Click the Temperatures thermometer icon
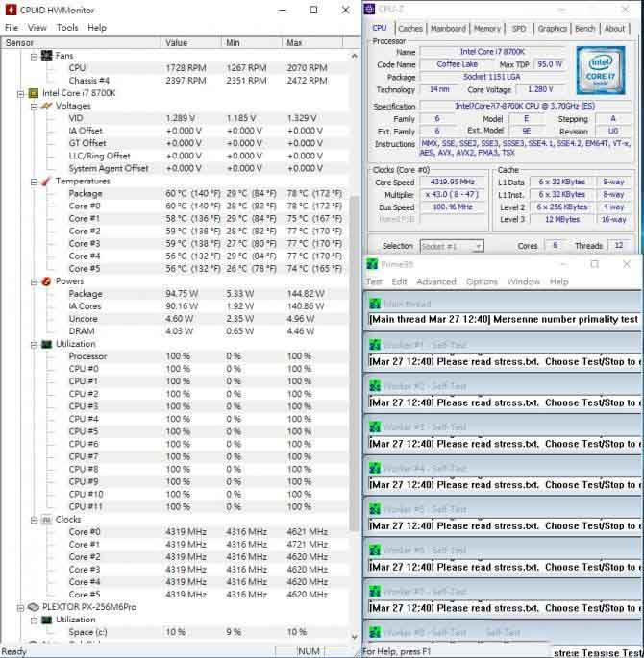This screenshot has height=658, width=644. [x=46, y=182]
